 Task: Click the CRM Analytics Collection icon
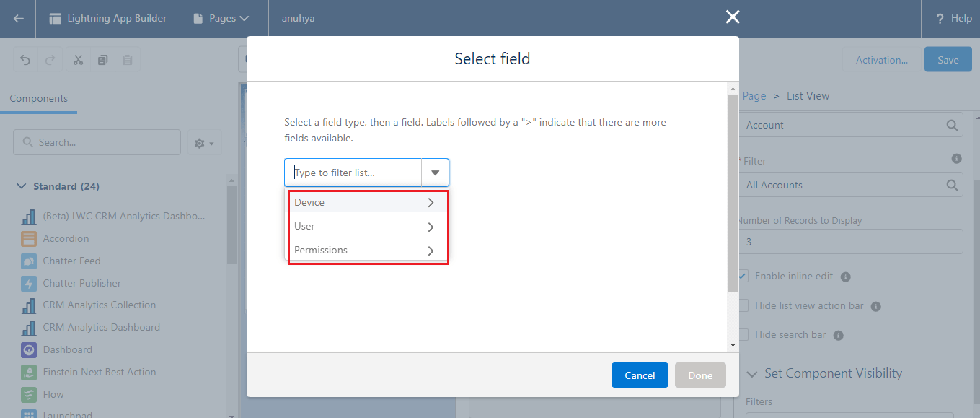tap(26, 305)
